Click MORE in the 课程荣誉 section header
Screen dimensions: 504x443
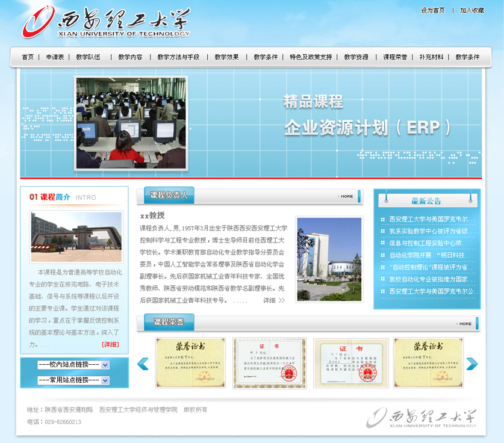point(465,324)
